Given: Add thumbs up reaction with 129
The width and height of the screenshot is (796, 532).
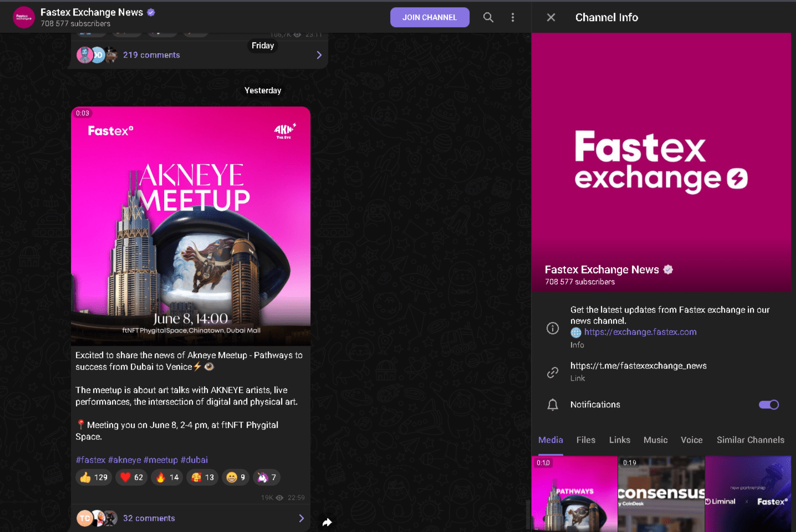Looking at the screenshot, I should [94, 477].
